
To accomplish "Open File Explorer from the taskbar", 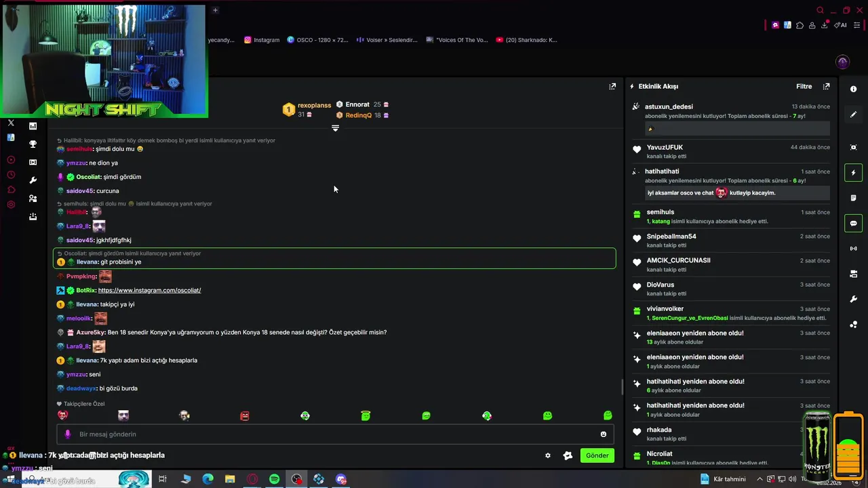I will point(230,479).
